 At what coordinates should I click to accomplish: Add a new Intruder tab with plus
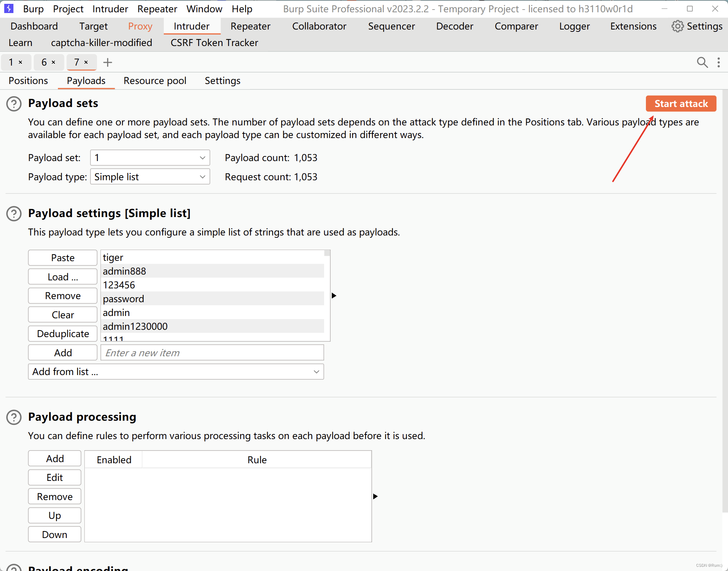point(108,62)
